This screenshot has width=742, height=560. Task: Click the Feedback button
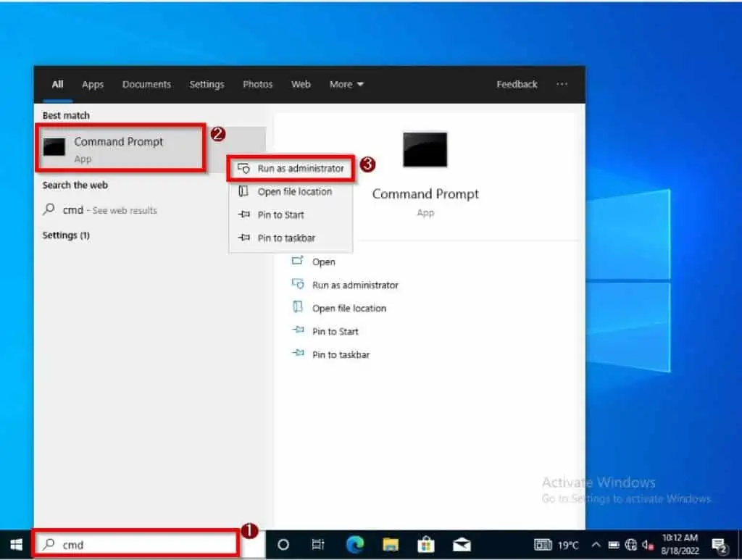pyautogui.click(x=517, y=84)
